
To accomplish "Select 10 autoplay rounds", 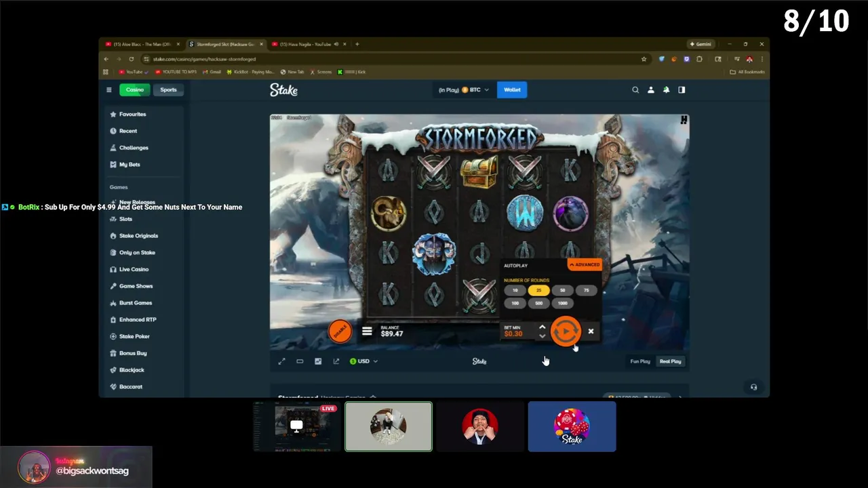I will click(515, 290).
